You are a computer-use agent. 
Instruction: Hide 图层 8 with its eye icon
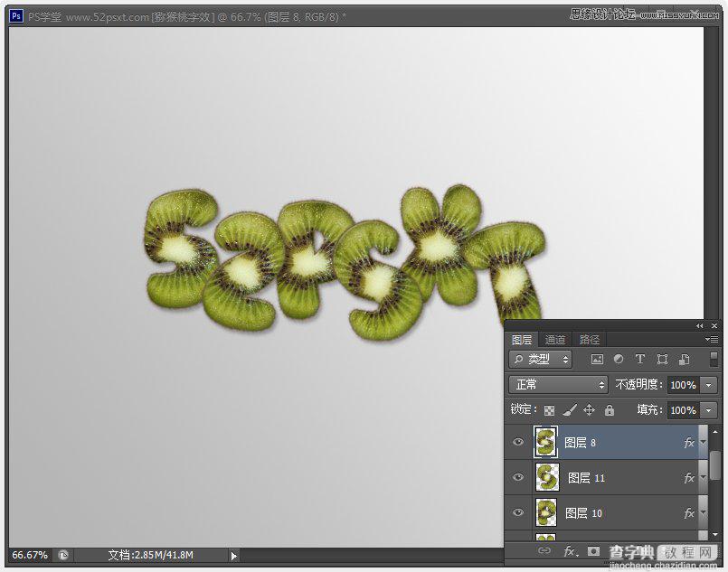click(x=518, y=442)
